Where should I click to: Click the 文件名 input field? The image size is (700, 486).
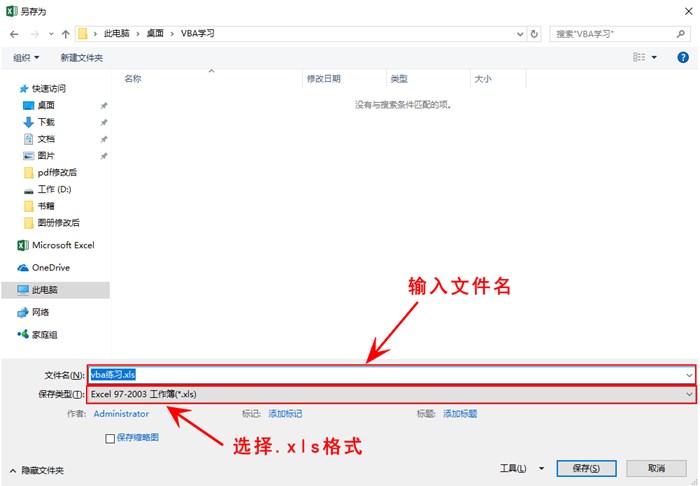pos(390,375)
